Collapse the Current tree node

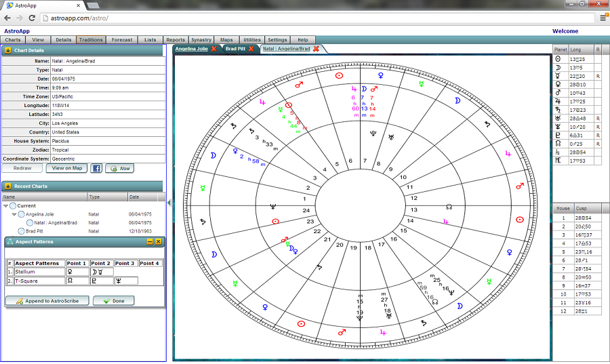[x=6, y=205]
